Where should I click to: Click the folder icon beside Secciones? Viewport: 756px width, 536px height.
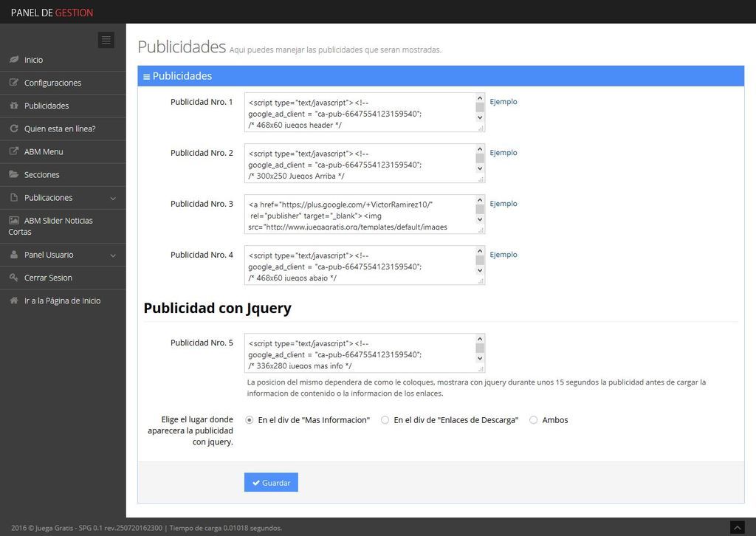14,174
